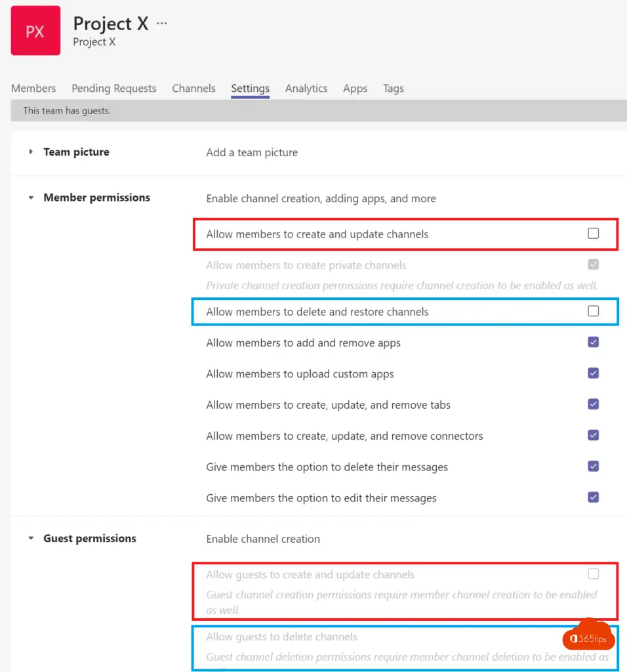Switch to the Members tab
The height and width of the screenshot is (672, 627).
(33, 89)
